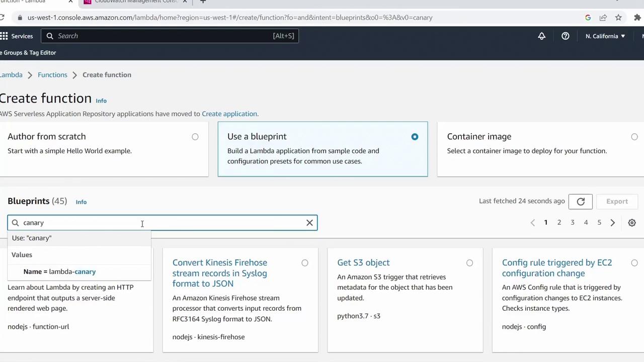Screen dimensions: 644x362
Task: Click the 'Create function' breadcrumb text
Action: click(x=107, y=75)
